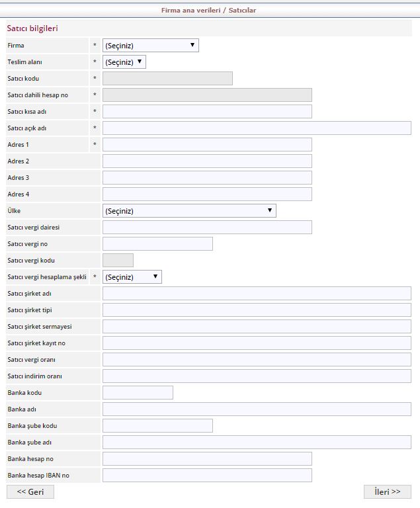Focus the Satıcı indirim oranı field
This screenshot has width=420, height=508.
tap(257, 376)
